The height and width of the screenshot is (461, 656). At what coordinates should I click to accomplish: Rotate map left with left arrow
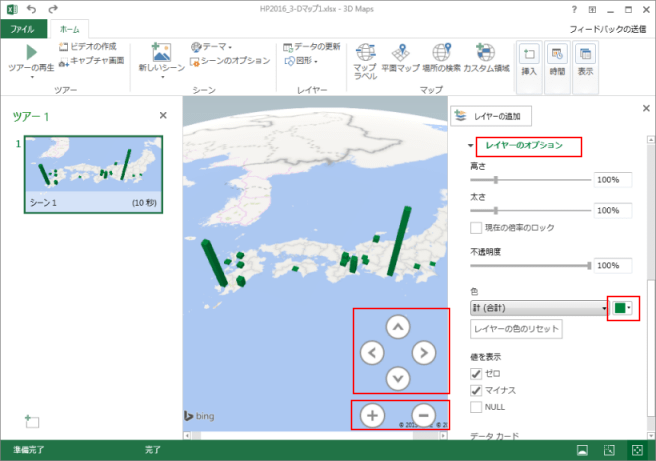pyautogui.click(x=372, y=353)
